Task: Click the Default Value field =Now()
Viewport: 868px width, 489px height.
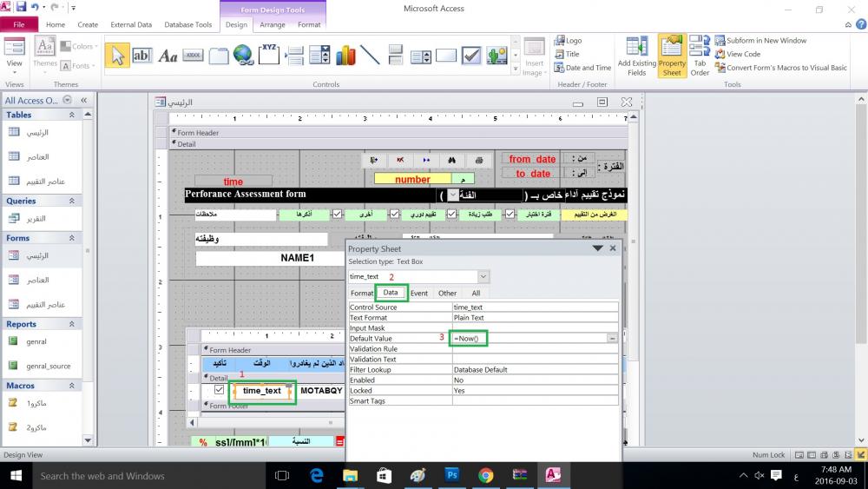Action: pyautogui.click(x=529, y=338)
